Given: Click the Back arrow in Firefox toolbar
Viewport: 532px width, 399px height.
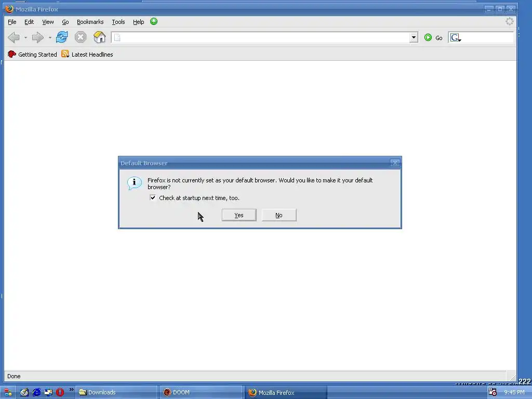Looking at the screenshot, I should (14, 37).
